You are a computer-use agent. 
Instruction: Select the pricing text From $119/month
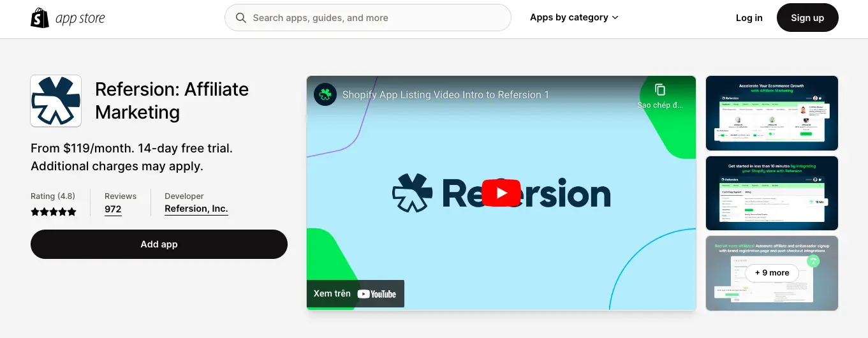(131, 157)
